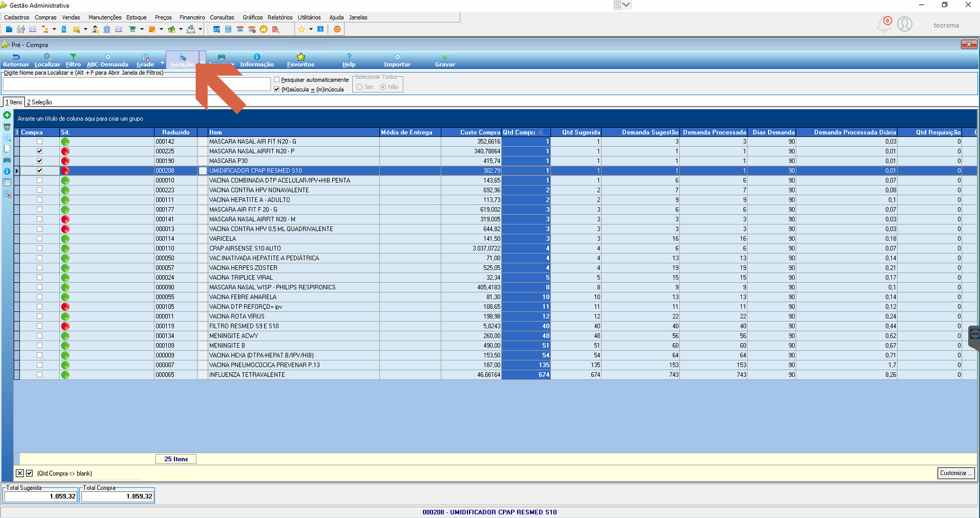Image resolution: width=980 pixels, height=518 pixels.
Task: Click the Customizar button
Action: [x=956, y=473]
